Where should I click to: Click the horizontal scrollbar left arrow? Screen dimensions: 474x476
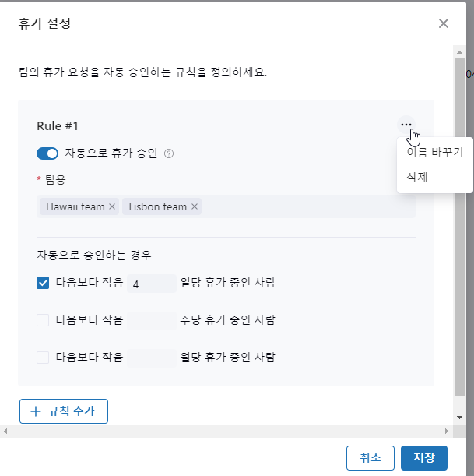pyautogui.click(x=5, y=431)
